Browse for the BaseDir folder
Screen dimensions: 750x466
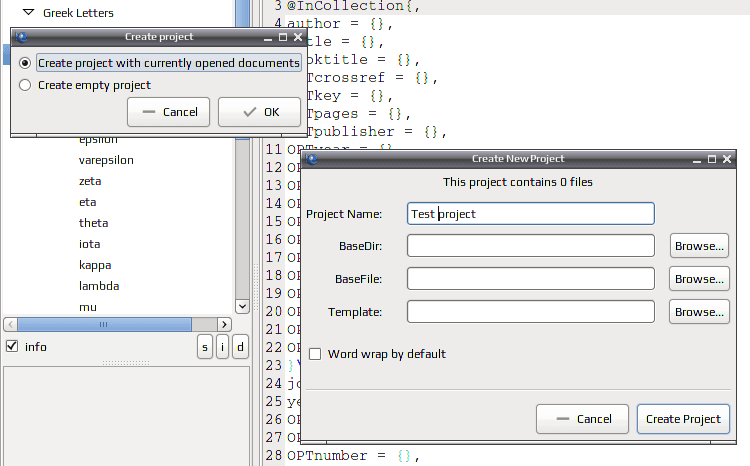[699, 246]
